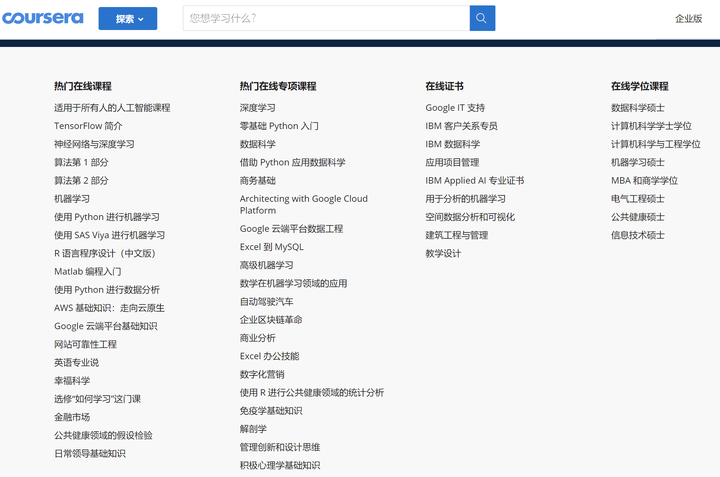
Task: Open 零基础 Python 入门 link
Action: coord(279,126)
